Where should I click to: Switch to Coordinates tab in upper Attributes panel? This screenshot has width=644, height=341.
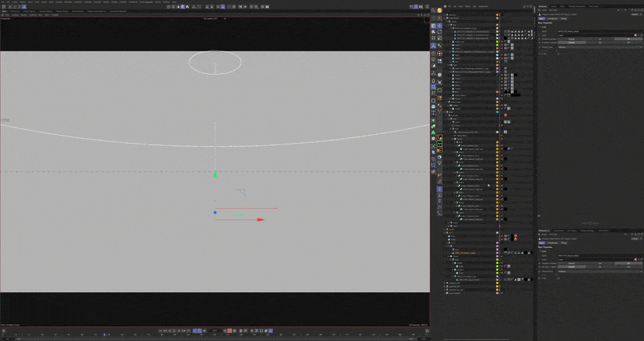point(552,19)
